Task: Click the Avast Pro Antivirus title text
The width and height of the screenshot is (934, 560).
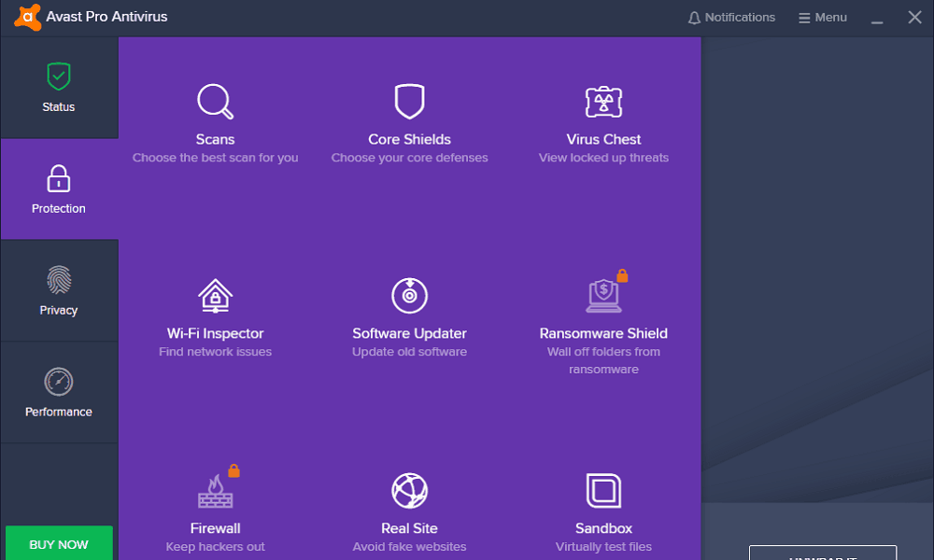Action: point(106,17)
